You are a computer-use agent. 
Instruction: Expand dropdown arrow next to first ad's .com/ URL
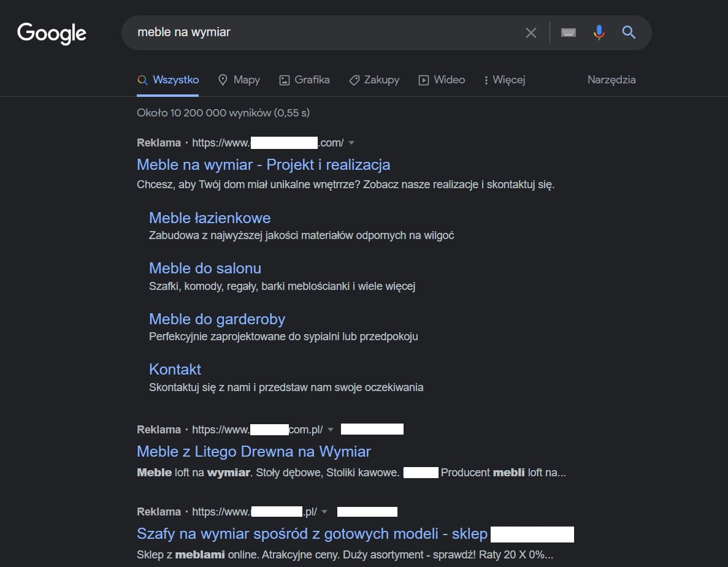pyautogui.click(x=351, y=143)
